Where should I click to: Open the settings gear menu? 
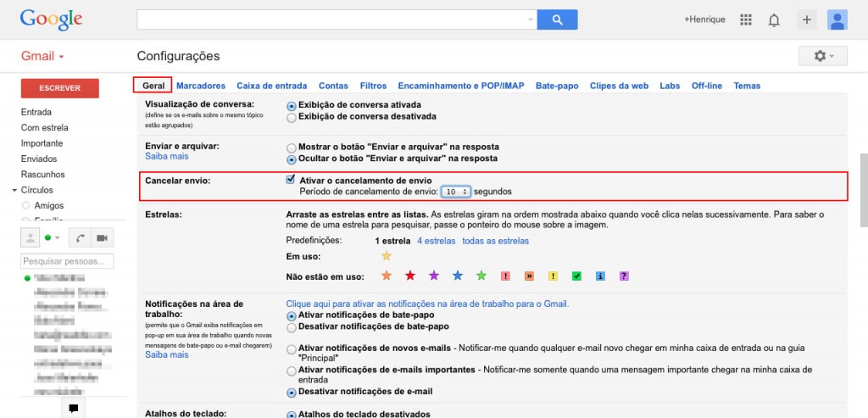point(822,56)
